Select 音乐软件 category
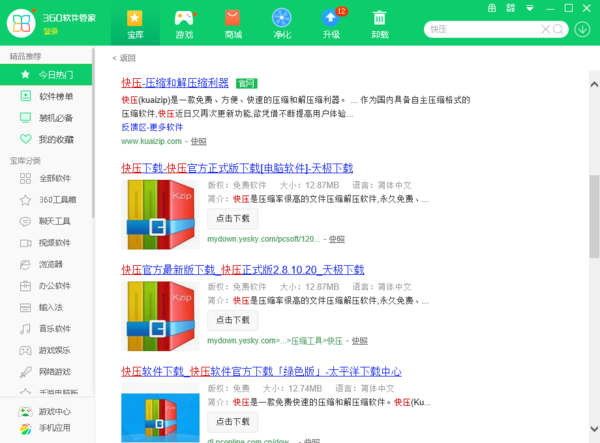 (x=46, y=329)
